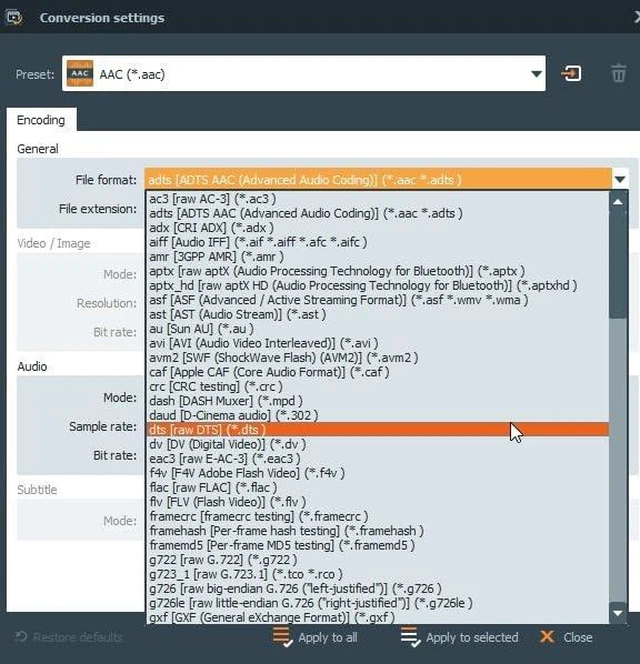The height and width of the screenshot is (664, 640).
Task: Select caf [Apple CAF] format
Action: click(x=377, y=372)
